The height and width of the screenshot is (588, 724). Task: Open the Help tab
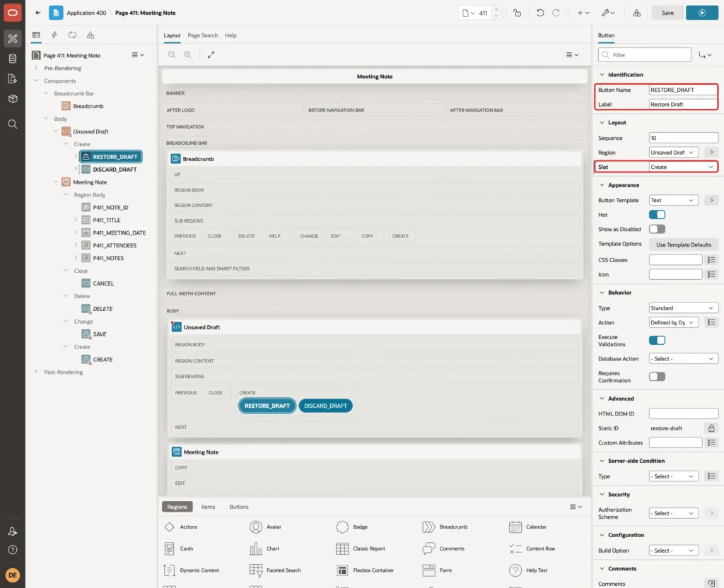230,35
